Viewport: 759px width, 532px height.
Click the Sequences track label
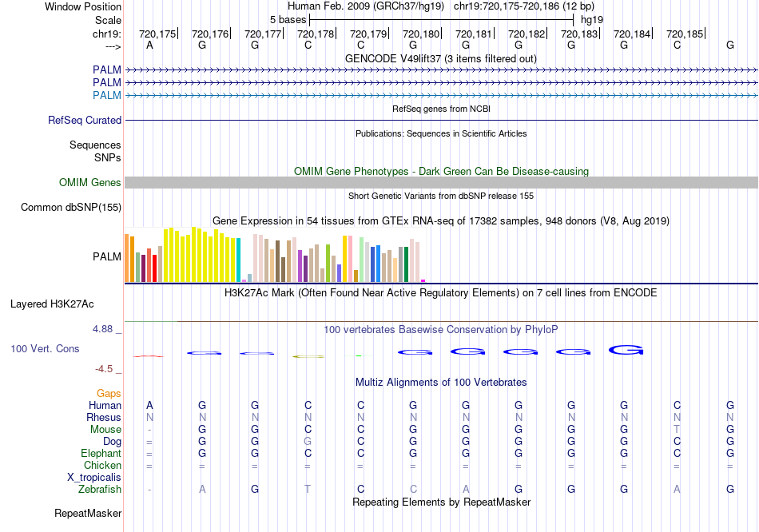pyautogui.click(x=95, y=145)
